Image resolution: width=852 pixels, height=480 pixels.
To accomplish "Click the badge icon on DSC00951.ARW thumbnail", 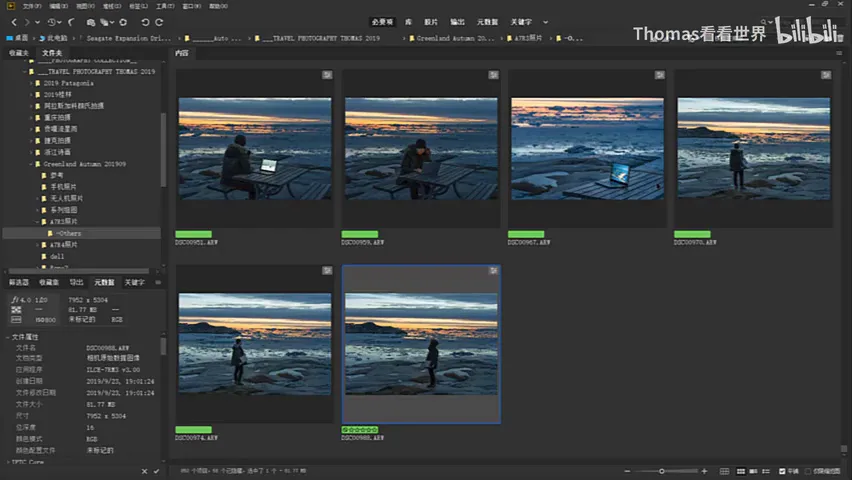I will coord(327,75).
